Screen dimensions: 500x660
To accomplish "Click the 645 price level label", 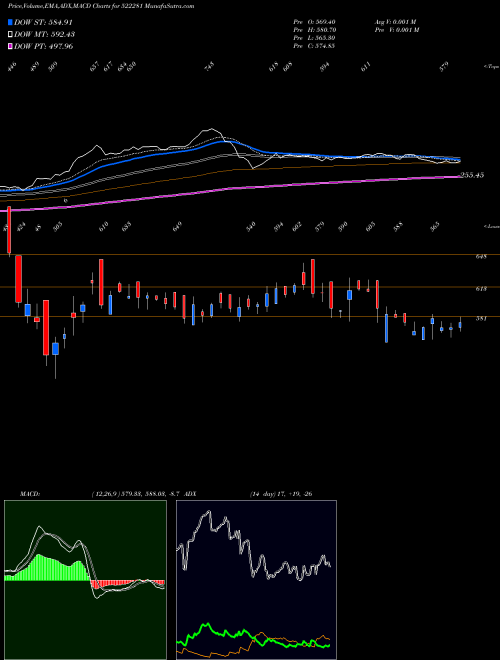I will 481,256.
